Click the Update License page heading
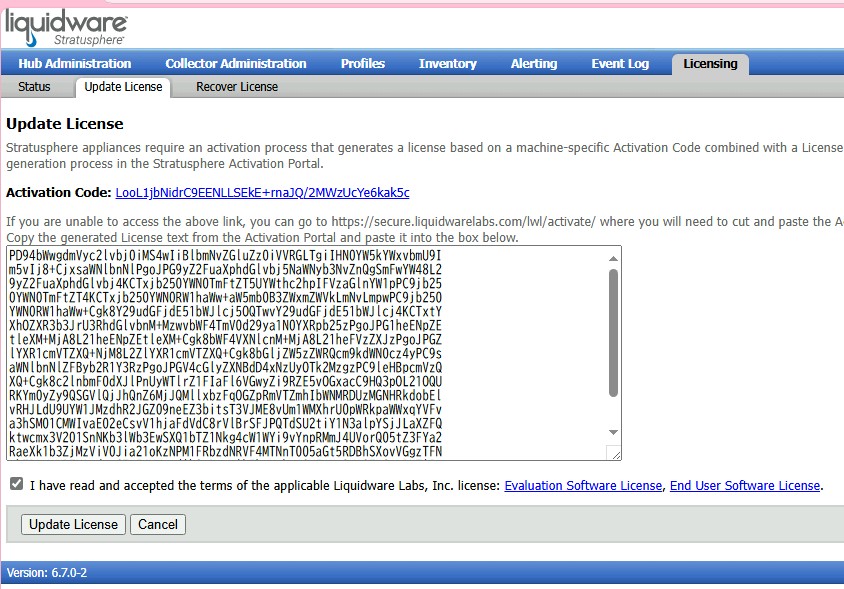 [x=65, y=124]
